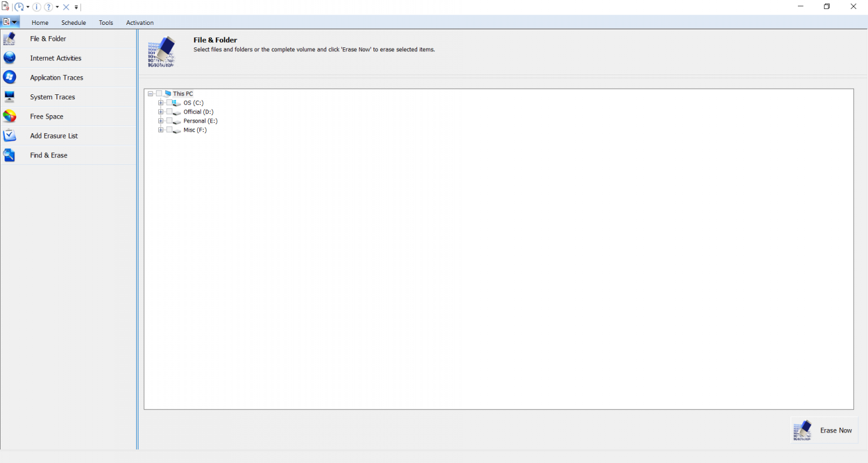Select the Personal (E:) label in tree
The height and width of the screenshot is (463, 868).
point(200,121)
